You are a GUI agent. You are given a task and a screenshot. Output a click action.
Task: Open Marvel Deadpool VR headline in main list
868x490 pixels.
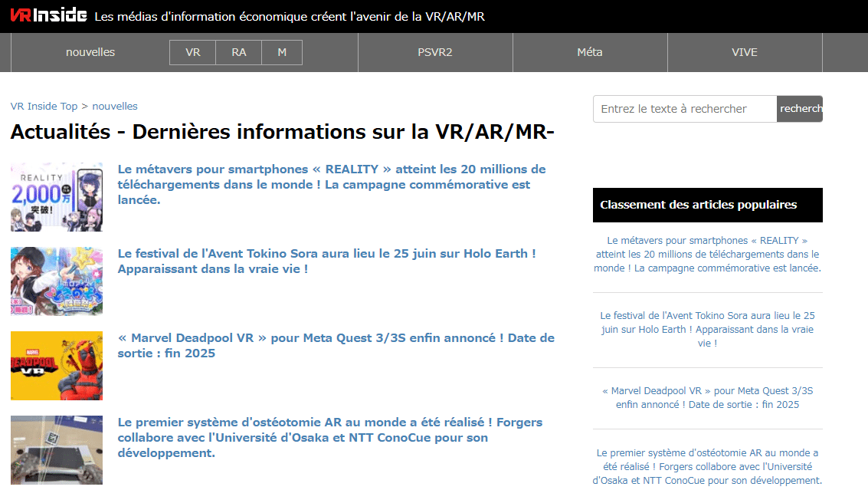(x=336, y=345)
